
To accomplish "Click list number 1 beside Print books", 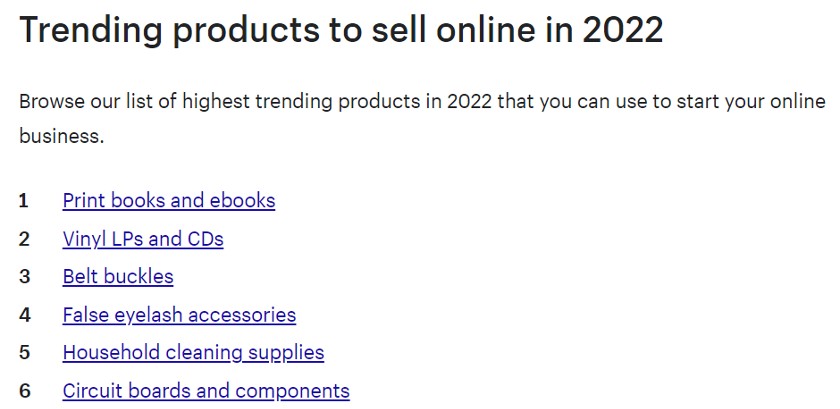I will tap(24, 201).
